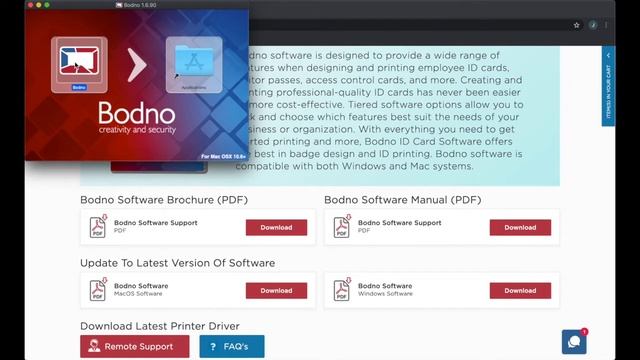Open Remote Support
640x360 pixels.
click(x=135, y=347)
